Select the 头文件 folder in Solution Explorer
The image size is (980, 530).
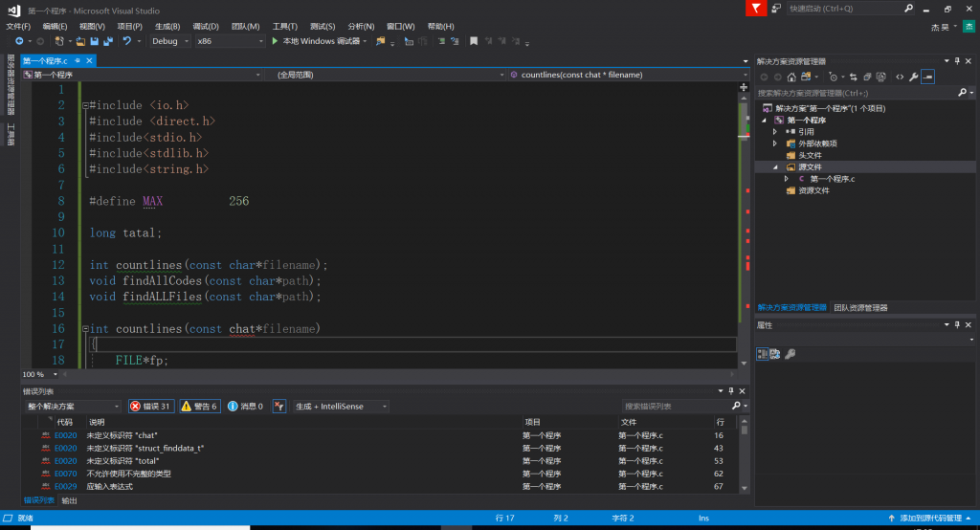[x=810, y=156]
